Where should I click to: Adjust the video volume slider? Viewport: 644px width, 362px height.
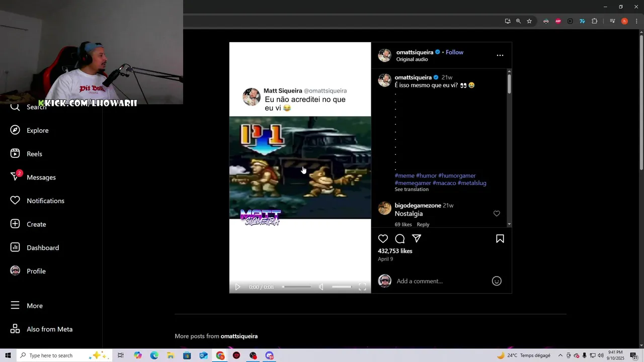click(341, 287)
